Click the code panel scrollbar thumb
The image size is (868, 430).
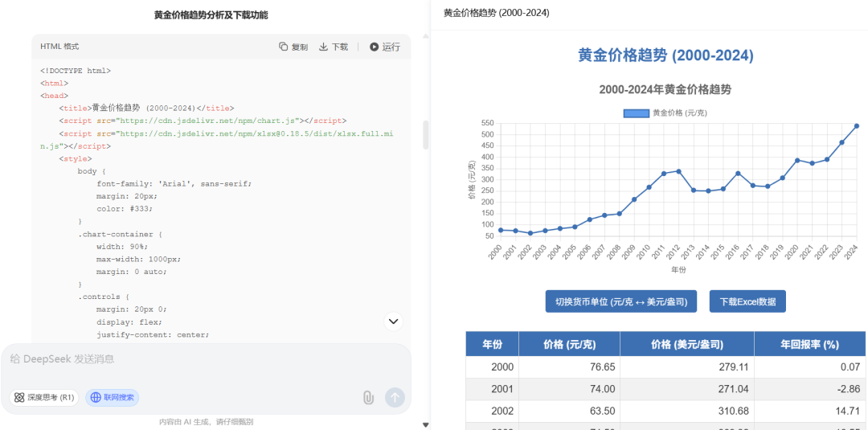[426, 134]
